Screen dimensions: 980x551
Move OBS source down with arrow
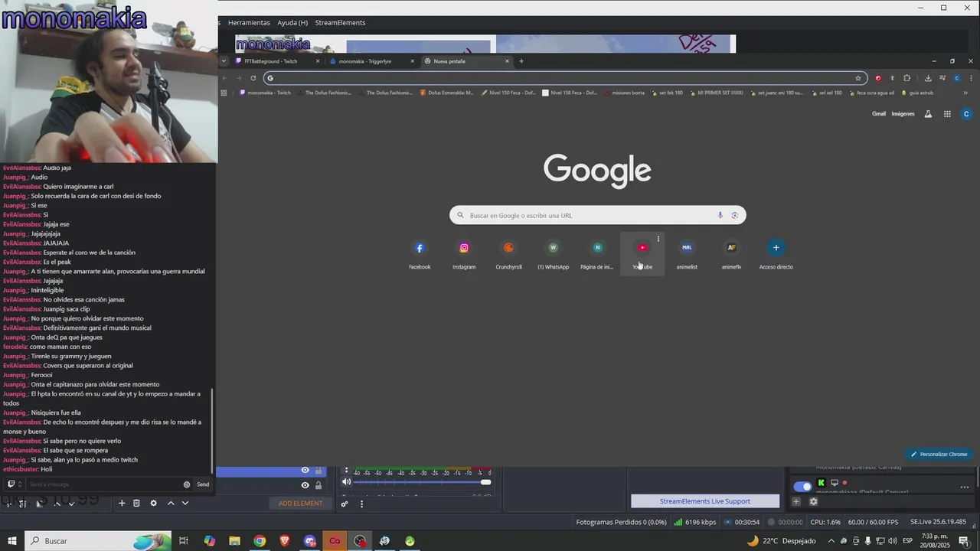[185, 503]
